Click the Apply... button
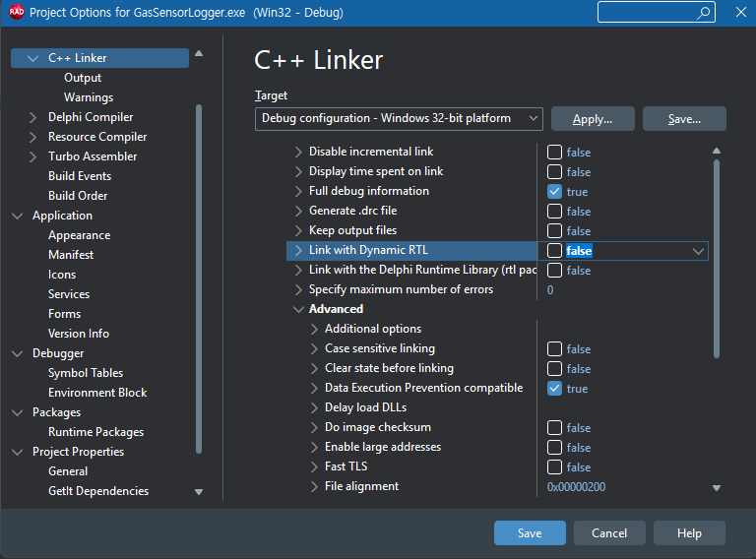756x559 pixels. pos(592,119)
